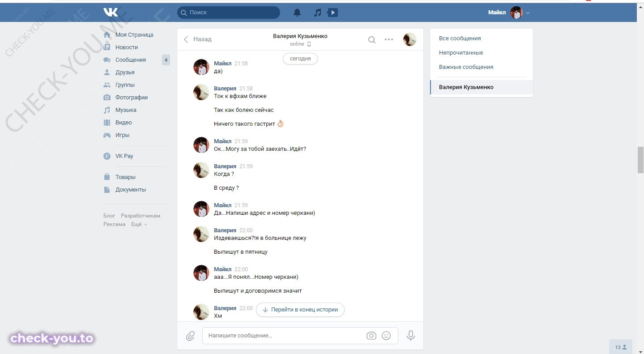Viewport: 644px width, 354px height.
Task: Click the note icon beside Музыка
Action: pos(107,110)
